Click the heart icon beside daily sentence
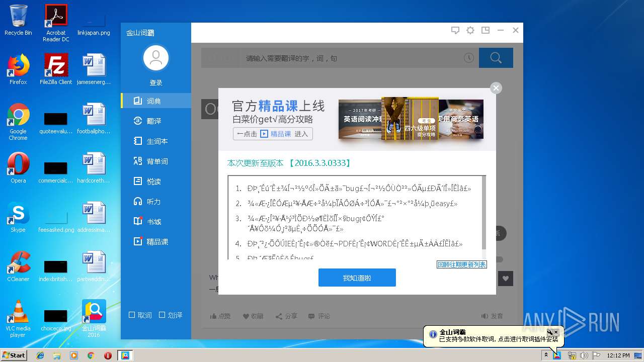The image size is (644, 362). (x=506, y=278)
